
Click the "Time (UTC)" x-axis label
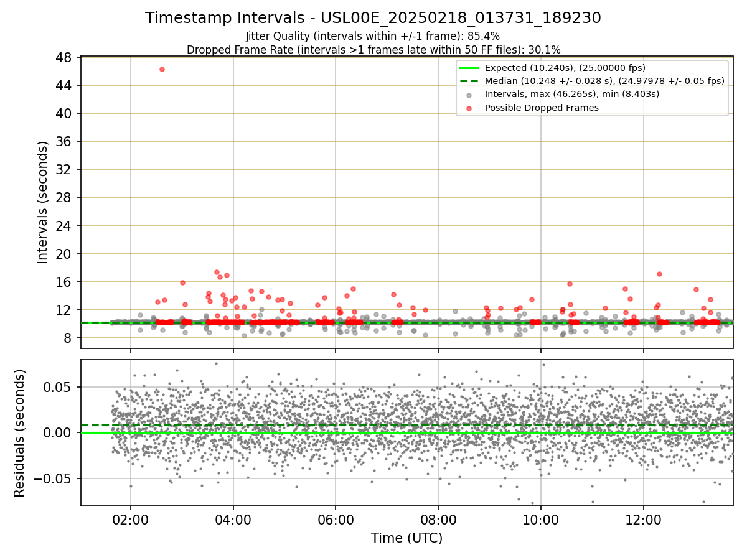406,538
